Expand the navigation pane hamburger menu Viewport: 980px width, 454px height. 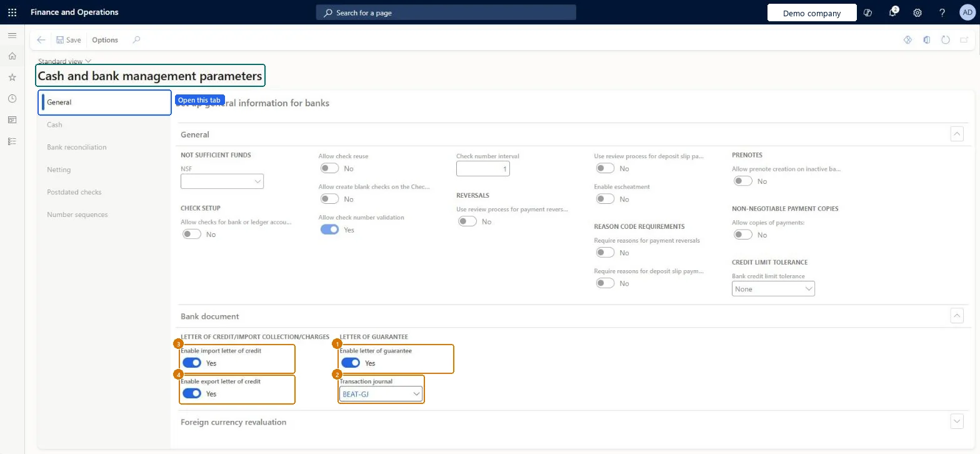click(12, 35)
